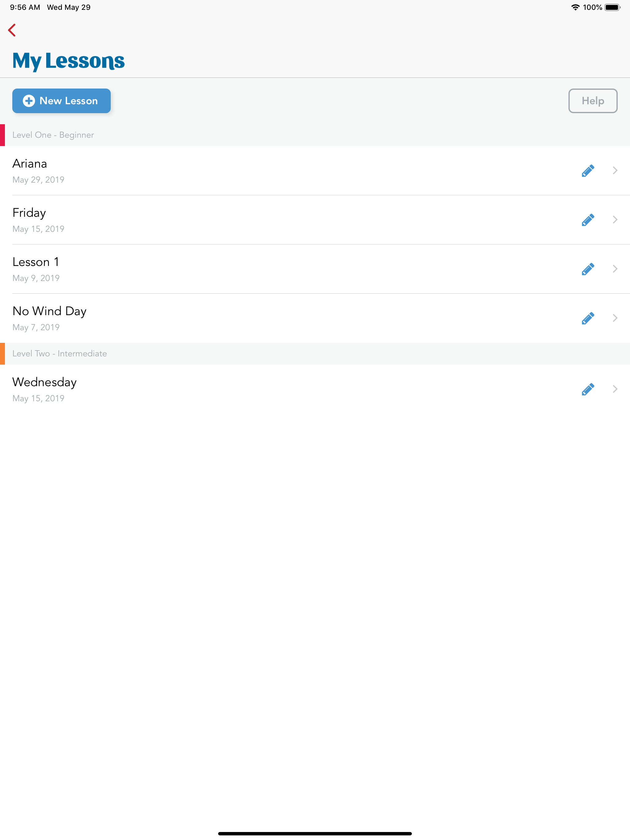Image resolution: width=630 pixels, height=840 pixels.
Task: Edit the Wednesday lesson with pencil icon
Action: [x=588, y=389]
